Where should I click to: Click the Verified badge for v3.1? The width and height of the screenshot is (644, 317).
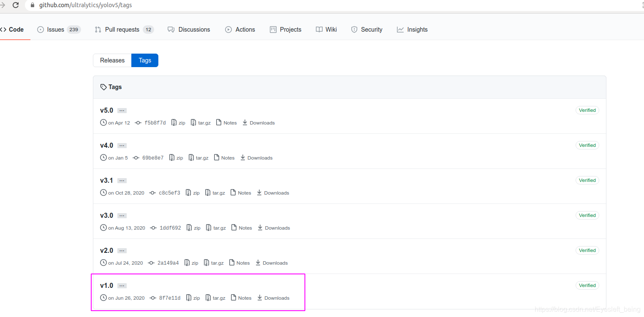point(587,180)
